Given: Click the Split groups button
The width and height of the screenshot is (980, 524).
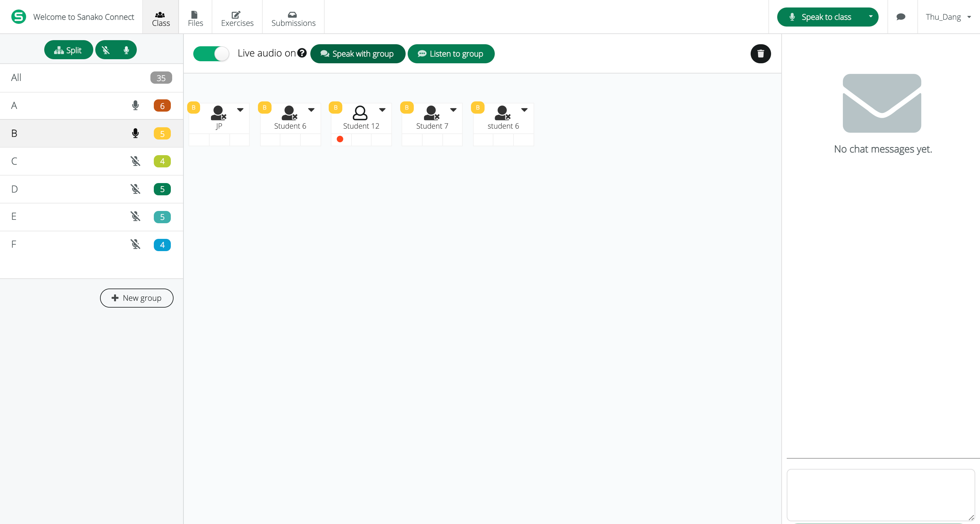Looking at the screenshot, I should coord(68,50).
